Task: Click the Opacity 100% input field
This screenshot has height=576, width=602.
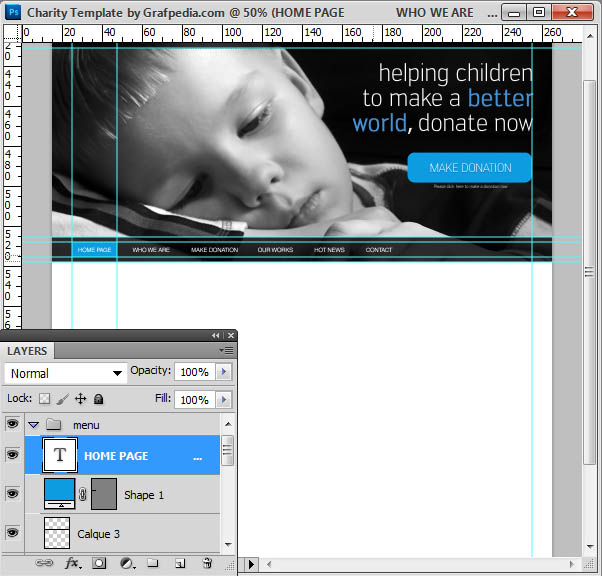Action: click(195, 372)
